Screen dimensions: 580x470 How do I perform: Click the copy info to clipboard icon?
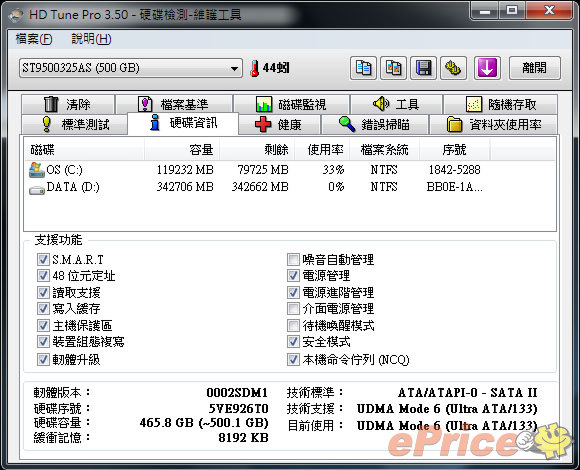click(x=363, y=68)
